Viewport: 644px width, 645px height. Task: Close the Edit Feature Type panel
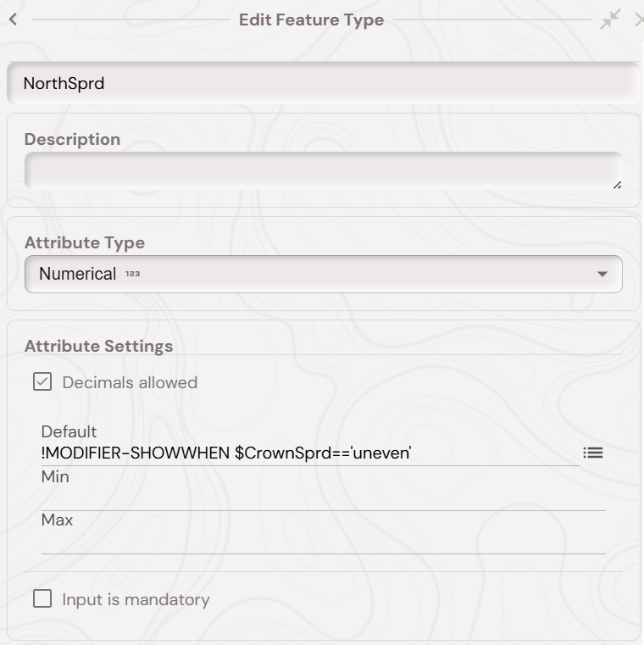pos(639,19)
